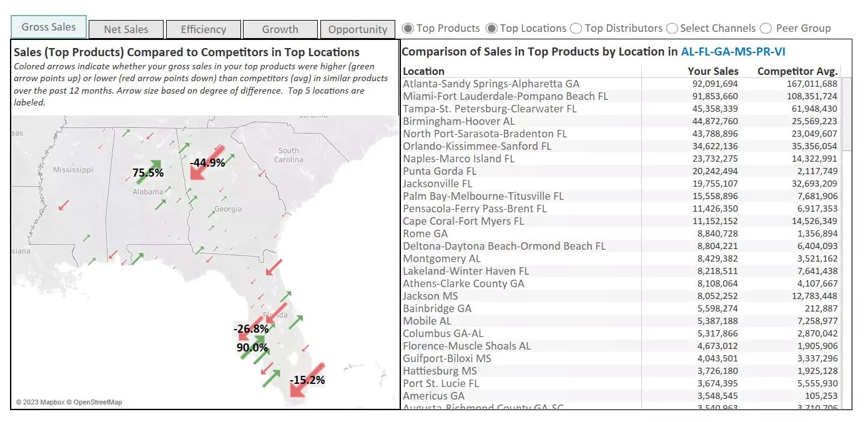The width and height of the screenshot is (868, 422).
Task: Select the red arrow in central Mississippi
Action: pyautogui.click(x=64, y=205)
